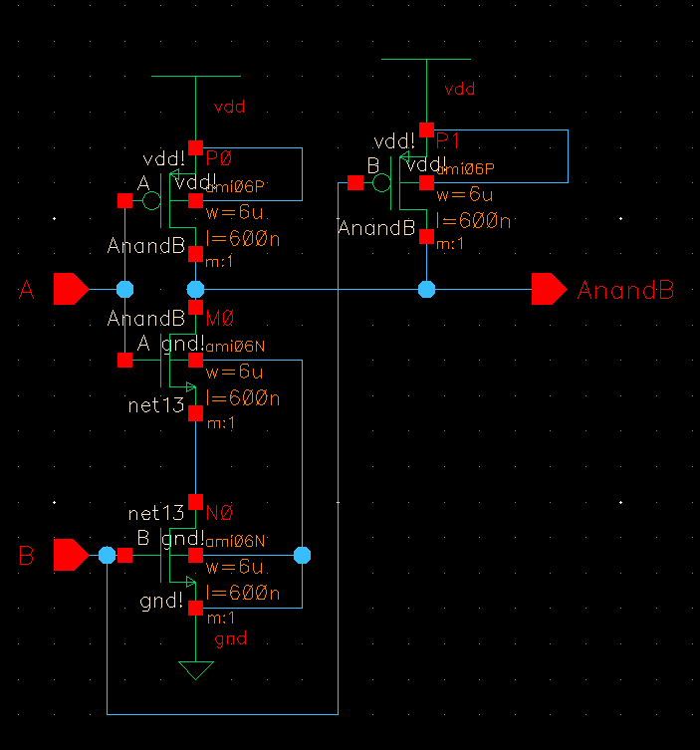Select P1 gate terminal square

point(355,182)
